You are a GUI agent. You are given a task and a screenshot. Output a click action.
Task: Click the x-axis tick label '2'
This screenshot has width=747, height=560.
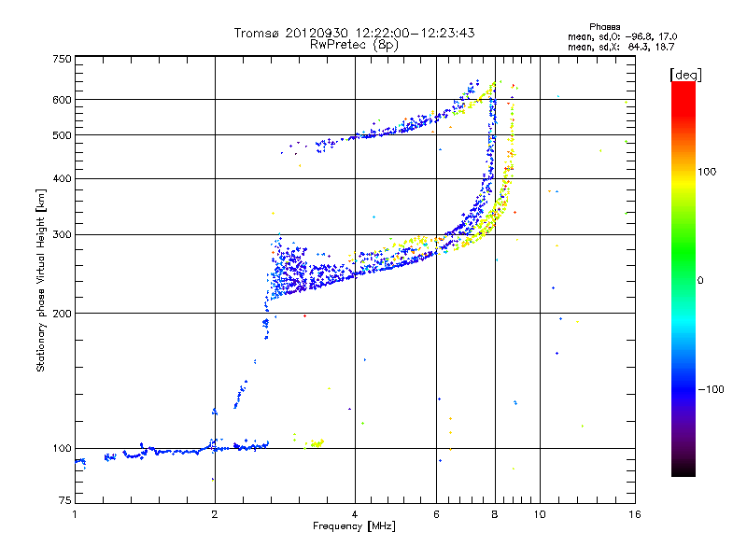tap(215, 514)
